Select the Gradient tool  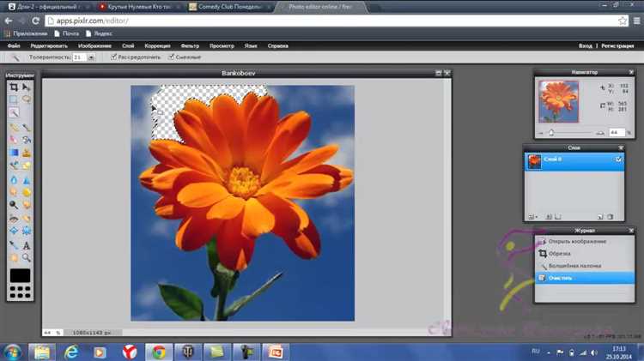14,153
